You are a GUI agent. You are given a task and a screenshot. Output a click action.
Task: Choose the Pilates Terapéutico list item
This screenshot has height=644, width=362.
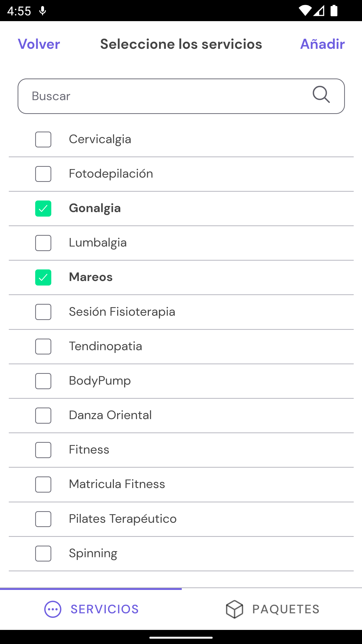click(181, 519)
